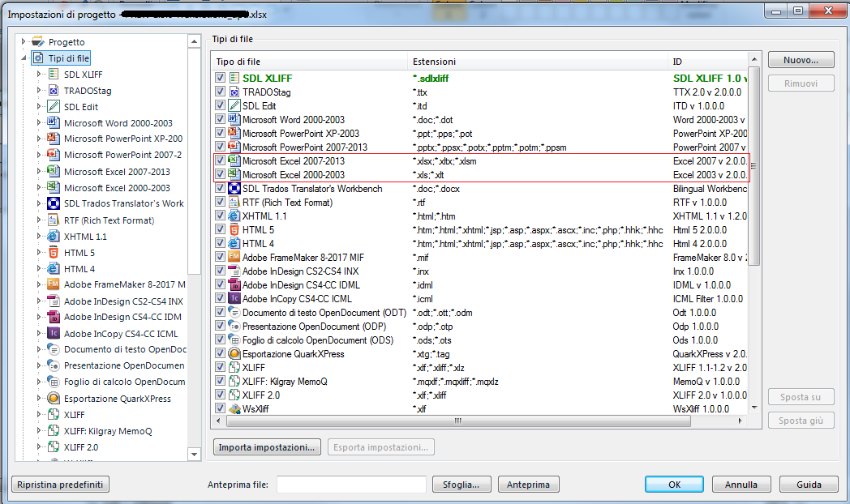
Task: Click the Anteprima file input field
Action: click(x=351, y=485)
